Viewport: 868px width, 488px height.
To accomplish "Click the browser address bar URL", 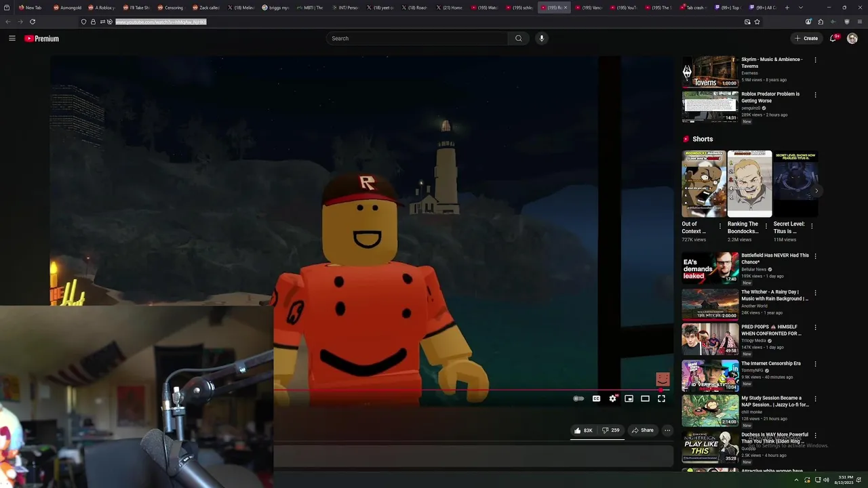I will 161,22.
